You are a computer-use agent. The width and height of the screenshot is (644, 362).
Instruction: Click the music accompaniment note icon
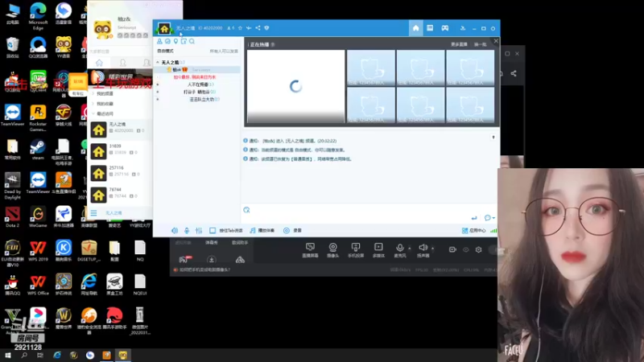pos(253,231)
